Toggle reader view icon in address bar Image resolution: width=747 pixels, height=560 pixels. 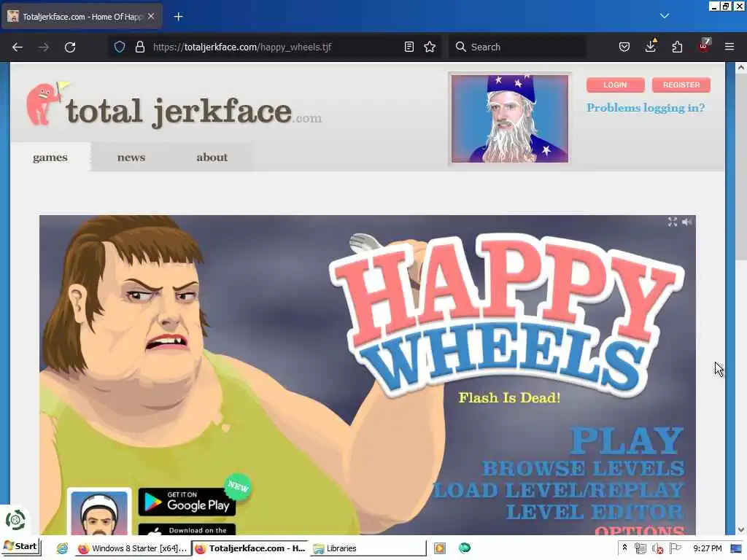409,47
